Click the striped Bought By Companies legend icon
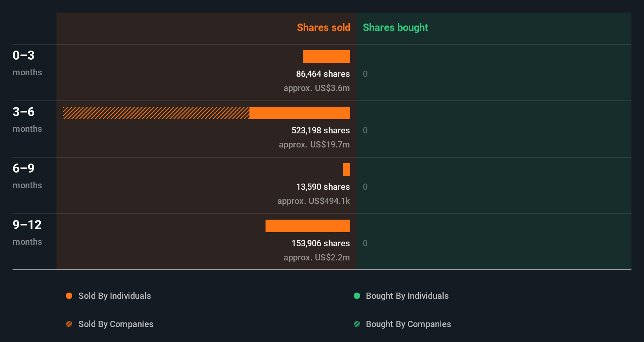This screenshot has height=342, width=644. coord(357,324)
